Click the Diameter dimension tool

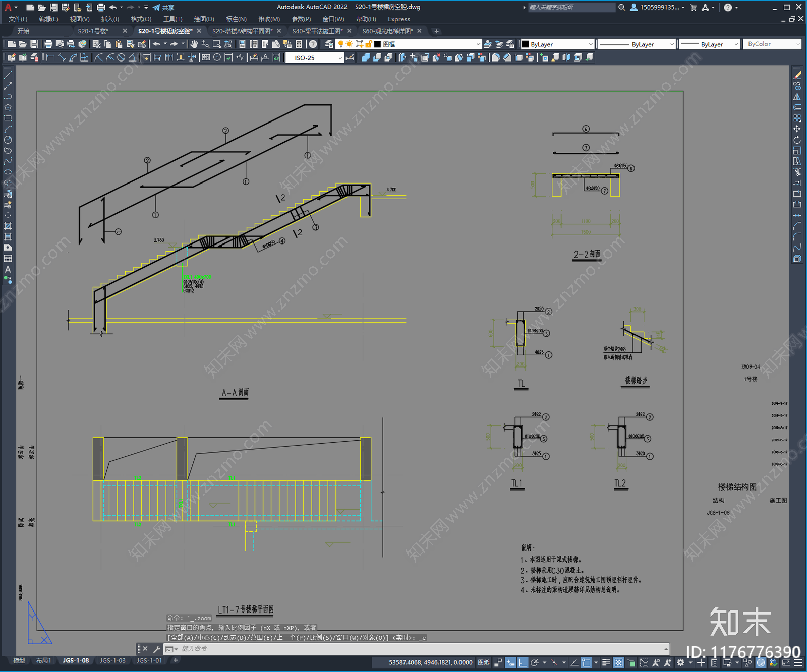click(121, 57)
